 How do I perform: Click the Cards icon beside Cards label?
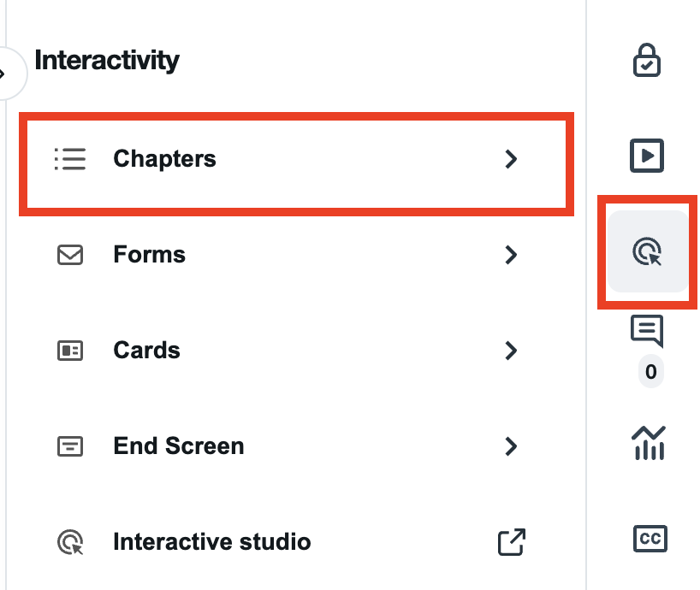pos(70,351)
